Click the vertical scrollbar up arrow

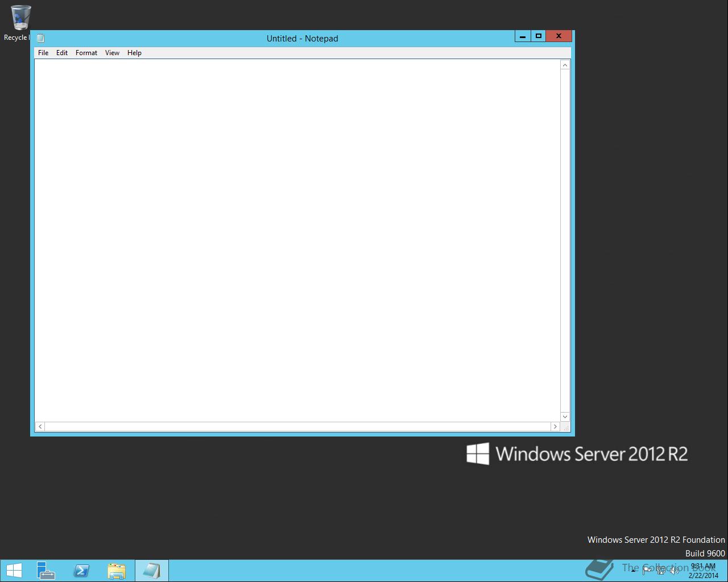(x=565, y=65)
